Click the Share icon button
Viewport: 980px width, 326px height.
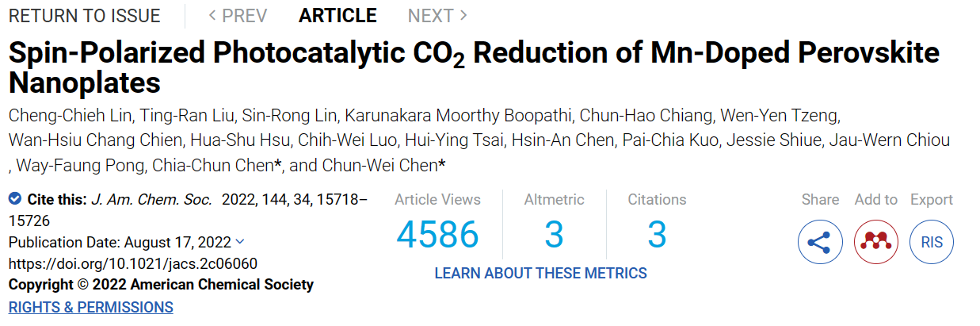click(x=820, y=242)
